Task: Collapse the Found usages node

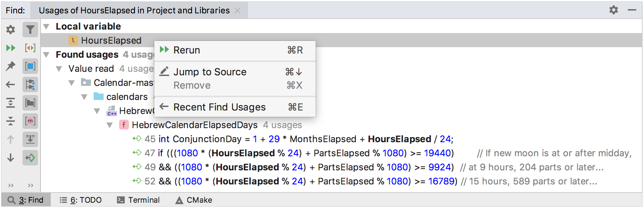Action: coord(46,55)
